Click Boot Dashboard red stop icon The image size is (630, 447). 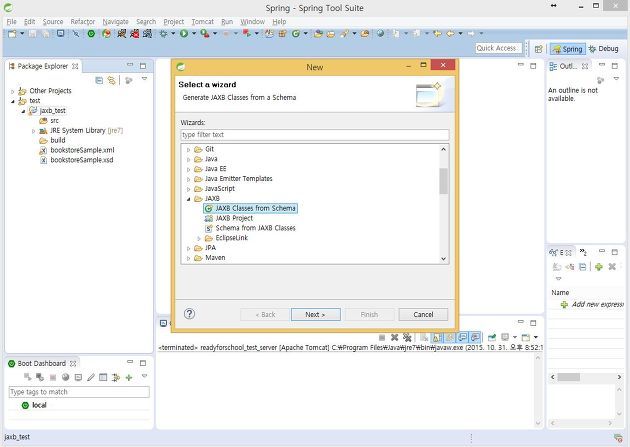pyautogui.click(x=53, y=378)
